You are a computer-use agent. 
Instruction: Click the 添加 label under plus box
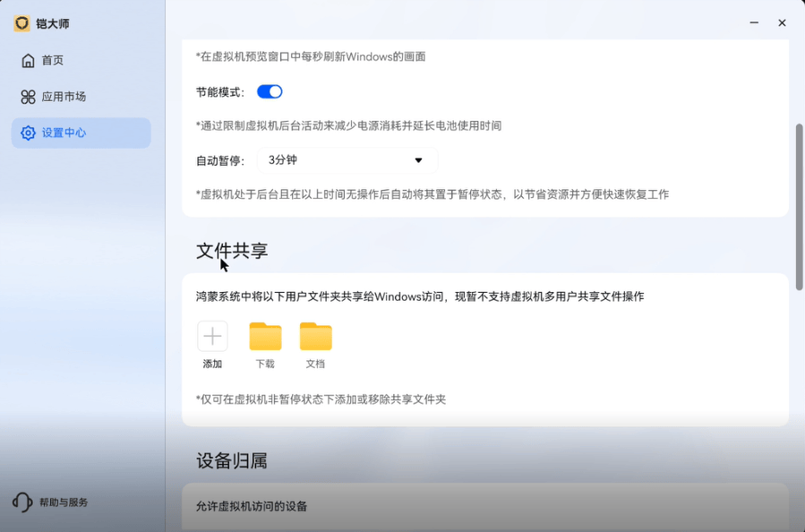pos(212,365)
